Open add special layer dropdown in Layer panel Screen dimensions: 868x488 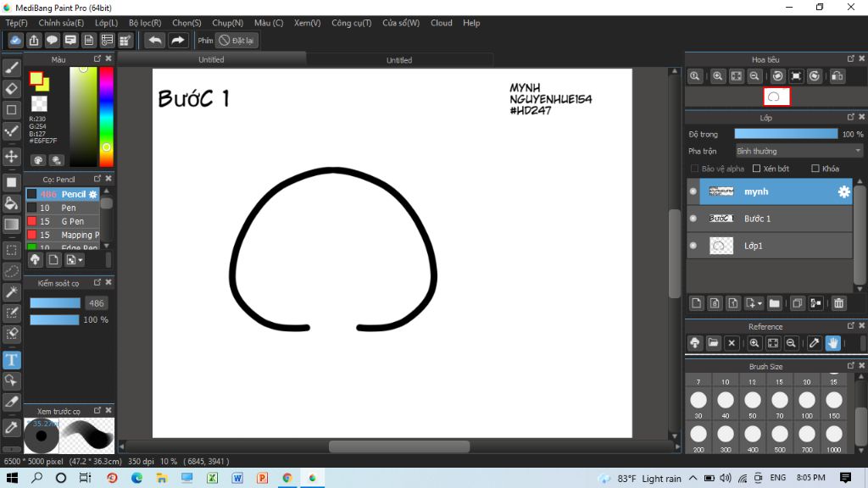754,303
